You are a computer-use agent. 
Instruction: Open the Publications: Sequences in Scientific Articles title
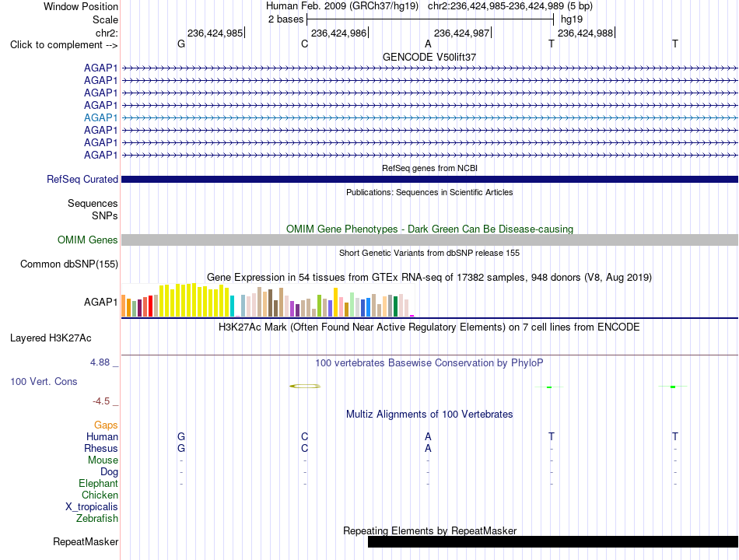click(429, 192)
